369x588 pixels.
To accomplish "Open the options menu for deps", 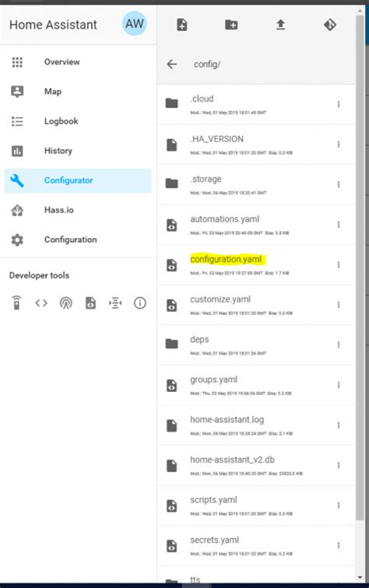I will (339, 345).
